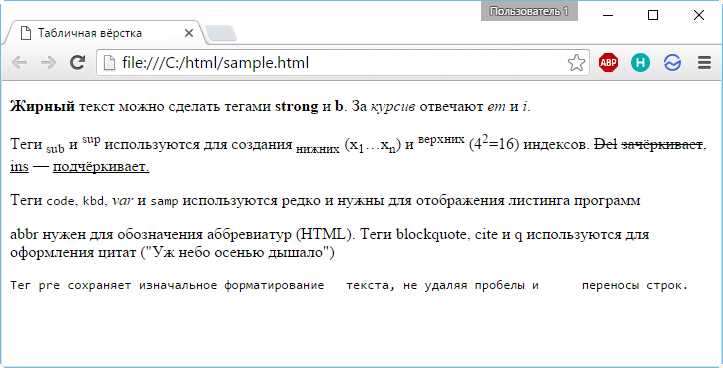The height and width of the screenshot is (368, 723).
Task: Go back to the previous page
Action: click(x=19, y=62)
